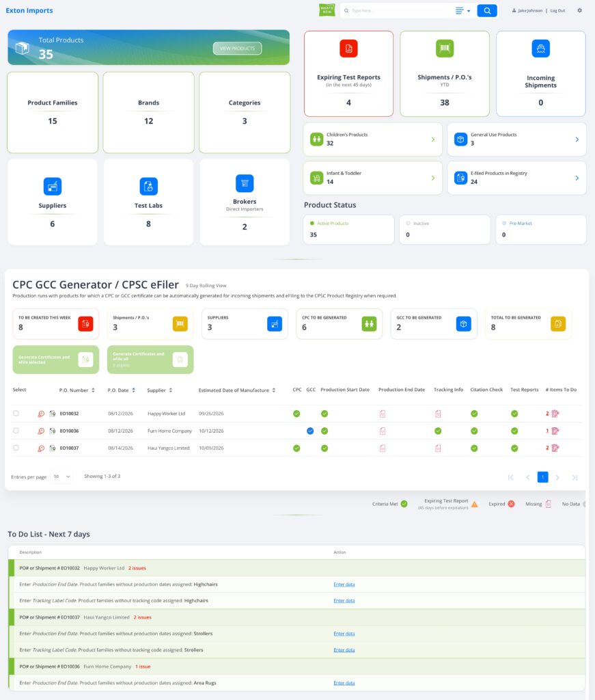Expand the Infant & Toddler chevron
Screen dimensions: 595x700
coord(432,178)
